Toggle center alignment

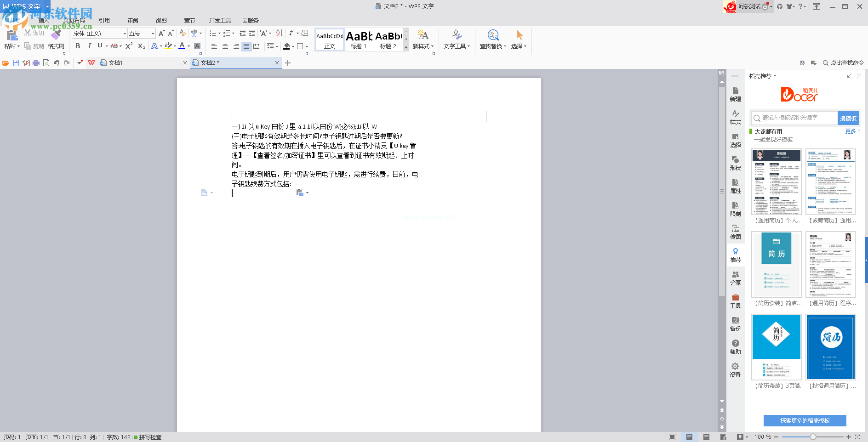[x=225, y=46]
